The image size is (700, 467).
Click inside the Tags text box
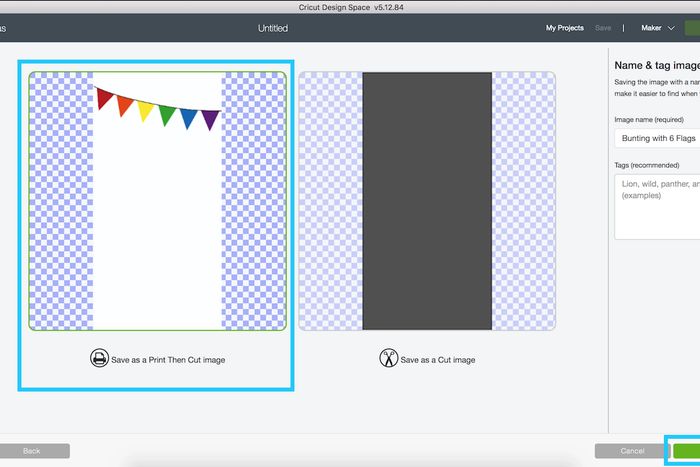click(x=656, y=207)
